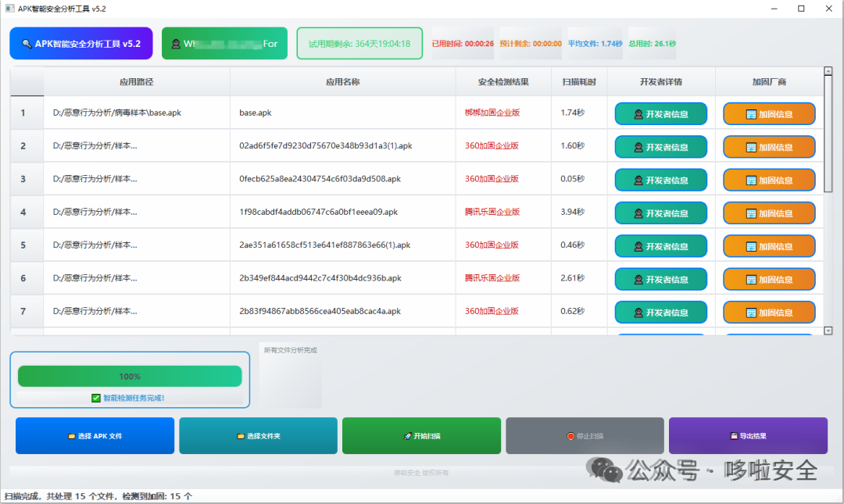Click 腾讯乐固企业版 result for 1f98cabdf4addb06747c6a0bf1eeea09.apk
Viewport: 844px width, 504px height.
pos(503,212)
